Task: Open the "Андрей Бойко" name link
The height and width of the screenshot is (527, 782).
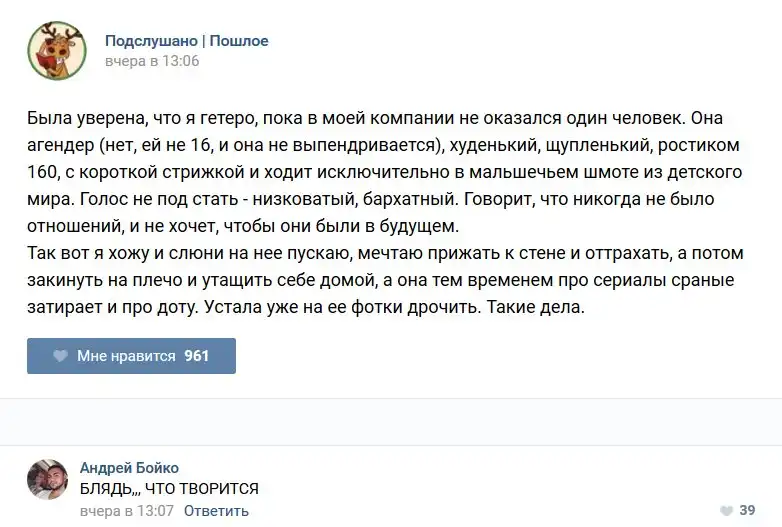Action: pos(129,468)
